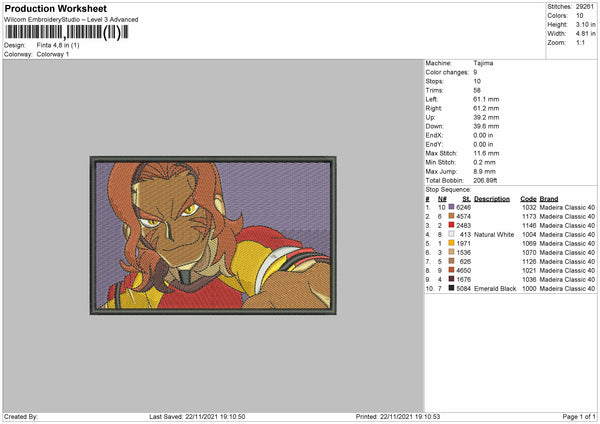600x424 pixels.
Task: Click the 'St.' column header
Action: 466,199
